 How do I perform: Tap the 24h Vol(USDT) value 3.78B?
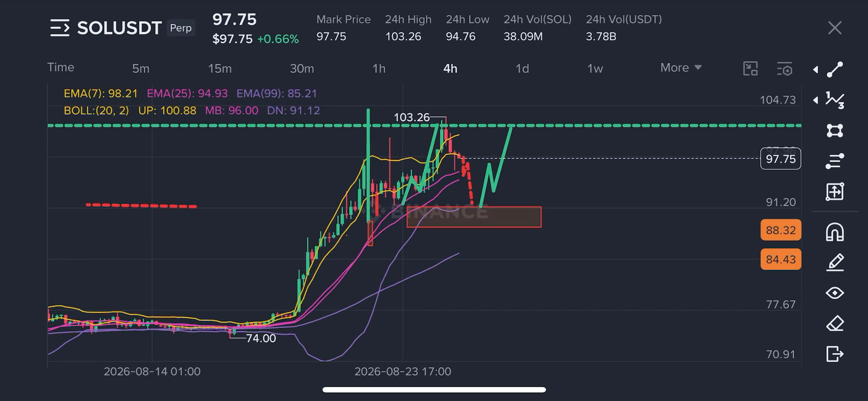[601, 36]
